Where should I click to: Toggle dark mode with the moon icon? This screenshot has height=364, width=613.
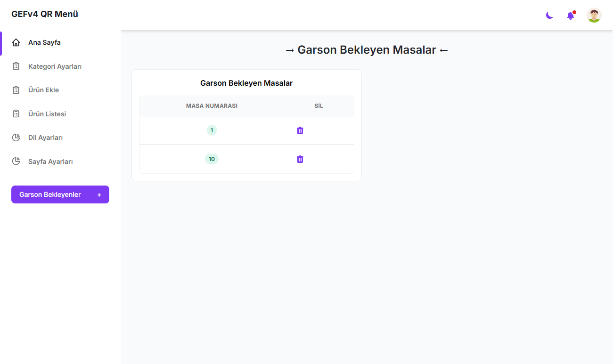[x=549, y=16]
